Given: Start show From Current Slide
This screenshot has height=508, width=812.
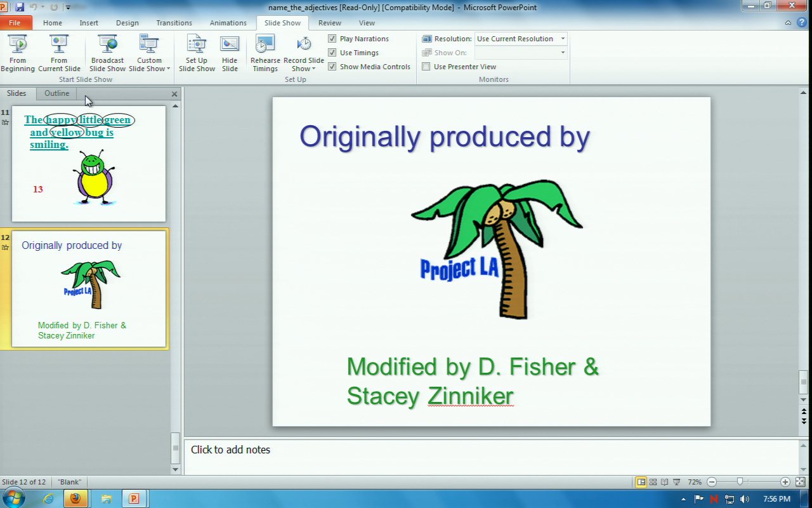Looking at the screenshot, I should (x=59, y=53).
